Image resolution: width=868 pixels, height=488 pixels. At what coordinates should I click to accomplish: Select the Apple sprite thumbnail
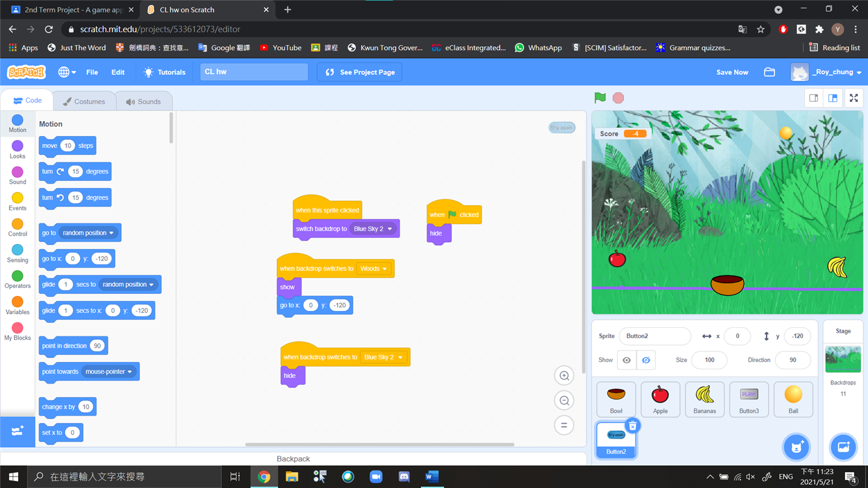point(660,399)
